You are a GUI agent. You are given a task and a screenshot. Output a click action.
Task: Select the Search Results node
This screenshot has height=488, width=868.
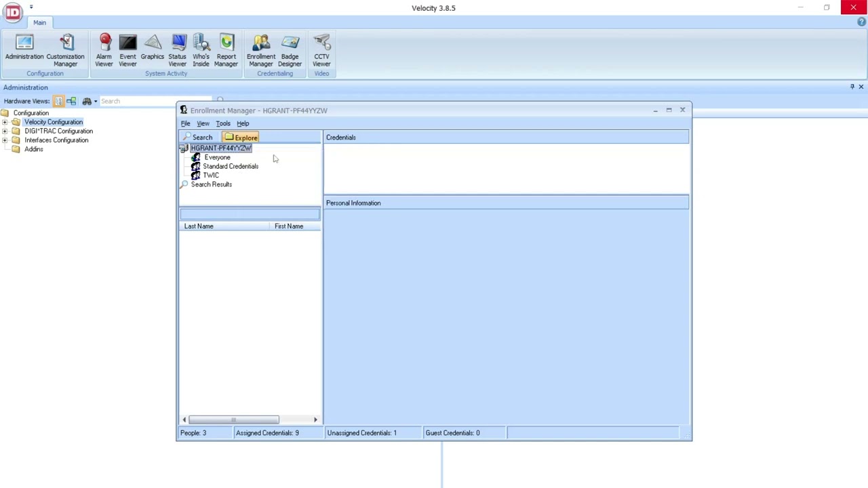tap(212, 184)
